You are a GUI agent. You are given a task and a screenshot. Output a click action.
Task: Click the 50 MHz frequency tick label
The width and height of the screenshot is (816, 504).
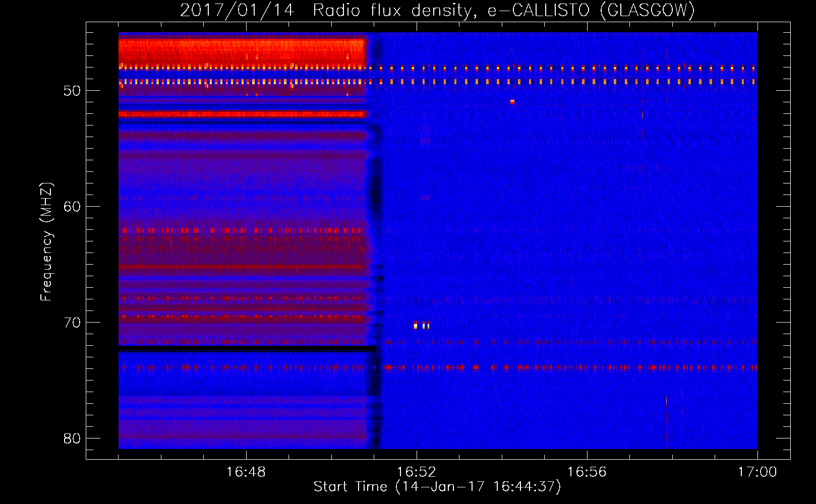point(72,91)
